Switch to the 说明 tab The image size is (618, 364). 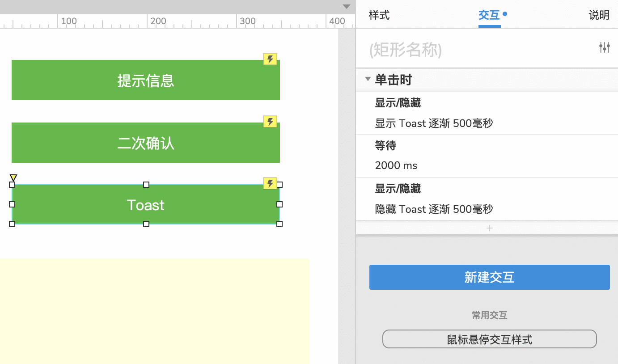coord(599,15)
